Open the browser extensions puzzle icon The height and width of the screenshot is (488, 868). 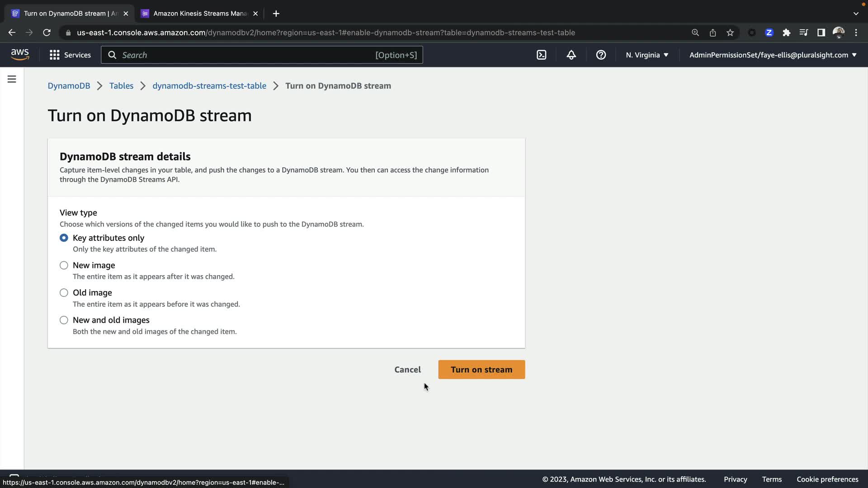tap(787, 33)
